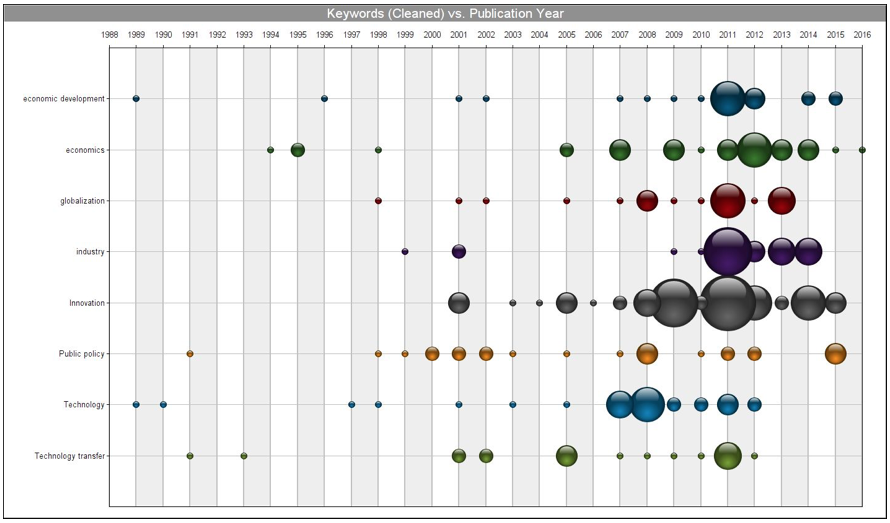Screen dimensions: 890x523
Task: Select the 'globalization' row label
Action: (82, 201)
